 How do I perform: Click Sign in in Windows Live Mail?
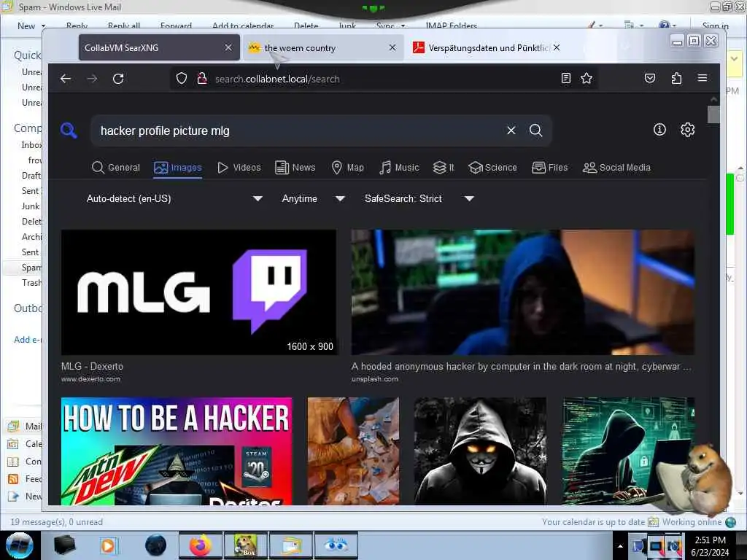[715, 26]
